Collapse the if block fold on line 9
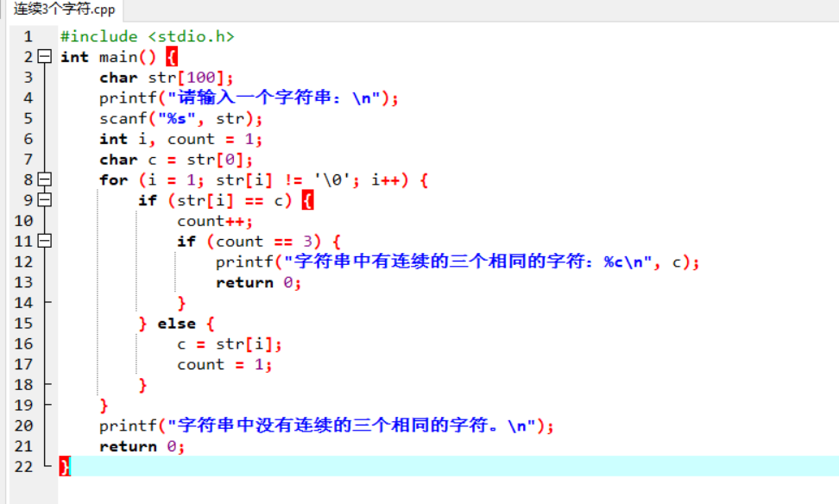 45,199
